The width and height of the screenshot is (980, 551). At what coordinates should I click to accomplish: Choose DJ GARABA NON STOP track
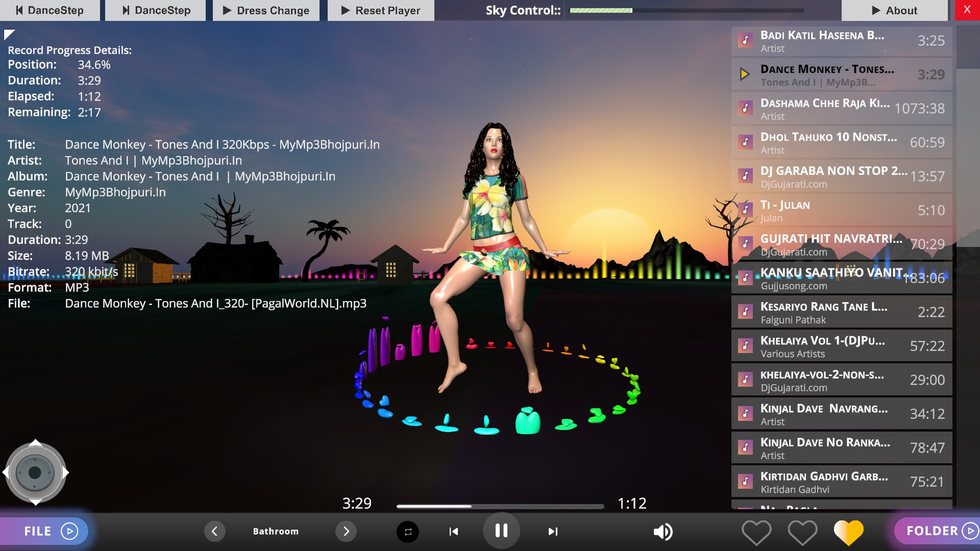point(842,176)
